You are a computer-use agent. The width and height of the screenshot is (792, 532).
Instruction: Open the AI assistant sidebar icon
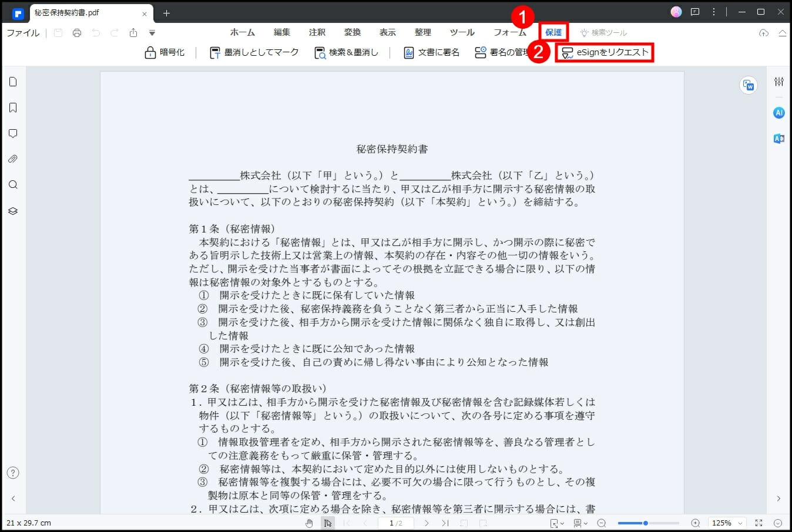[778, 113]
